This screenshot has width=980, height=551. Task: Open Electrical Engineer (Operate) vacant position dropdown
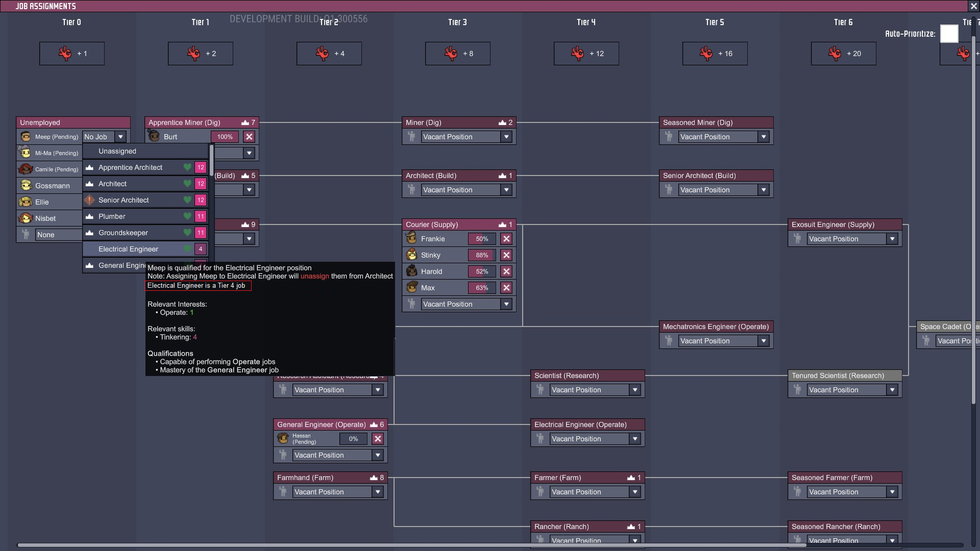635,439
